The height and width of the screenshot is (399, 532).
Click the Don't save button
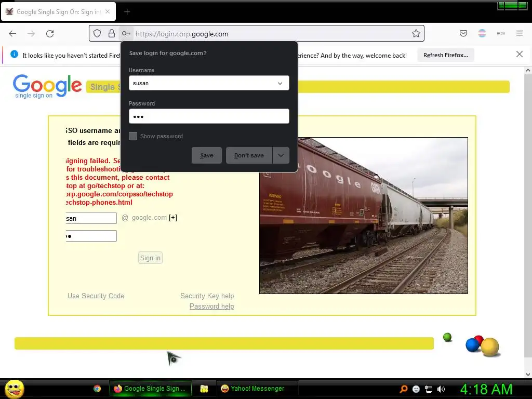point(249,155)
